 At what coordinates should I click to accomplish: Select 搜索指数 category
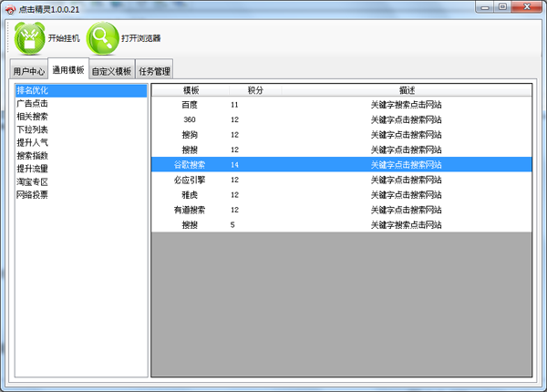coord(81,156)
